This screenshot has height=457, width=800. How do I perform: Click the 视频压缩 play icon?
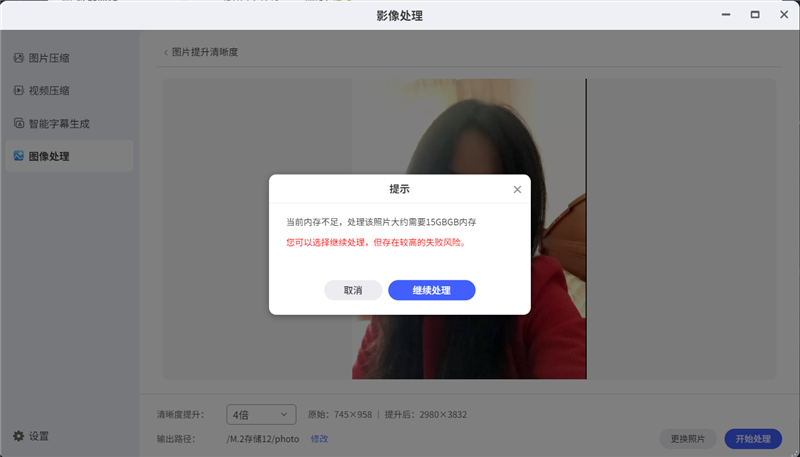(19, 90)
